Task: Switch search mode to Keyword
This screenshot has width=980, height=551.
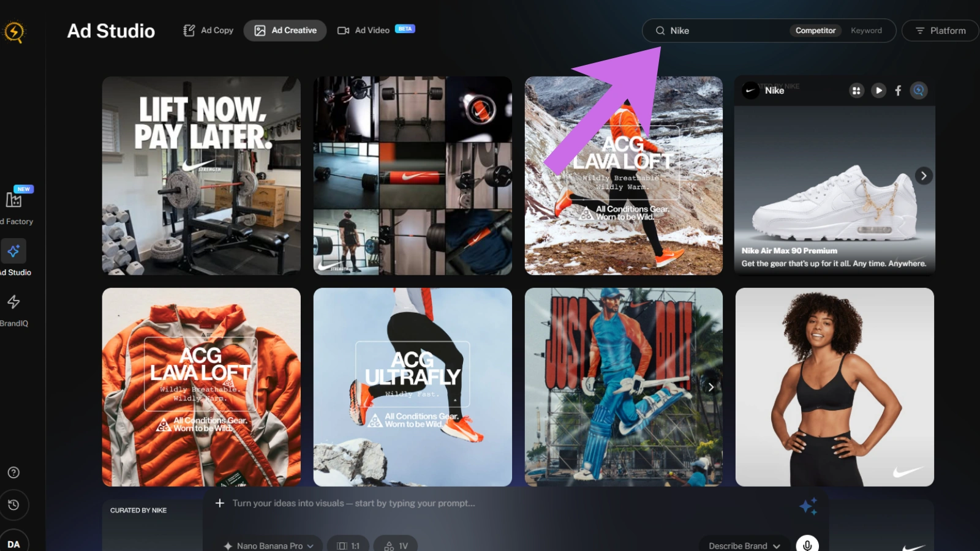Action: (866, 31)
